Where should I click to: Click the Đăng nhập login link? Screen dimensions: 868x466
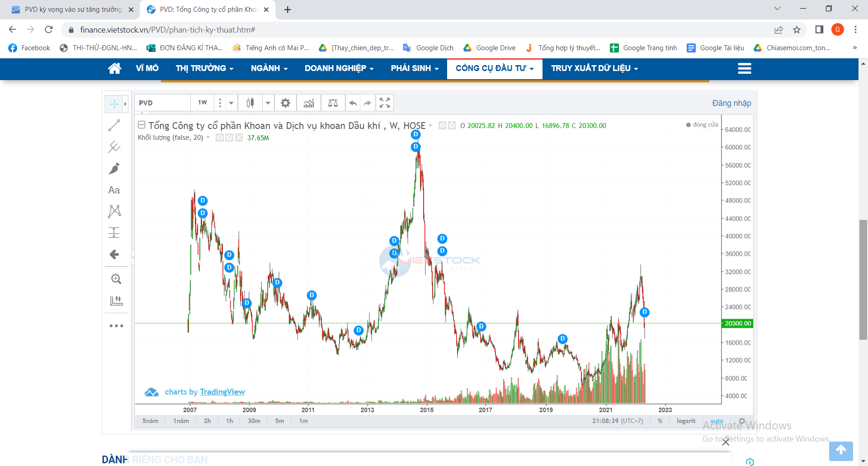[731, 103]
